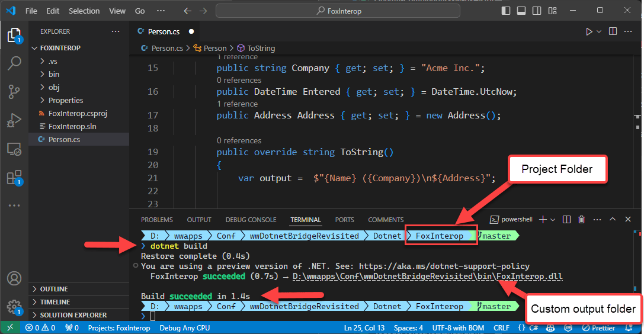Screen dimensions: 644x334
Task: Open Run and Debug view
Action: coord(14,120)
